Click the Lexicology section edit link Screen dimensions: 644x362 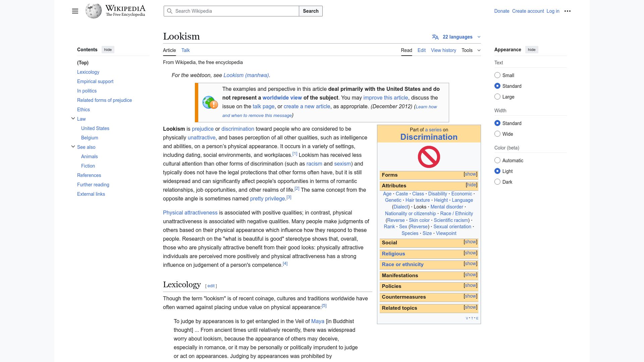[x=211, y=286]
